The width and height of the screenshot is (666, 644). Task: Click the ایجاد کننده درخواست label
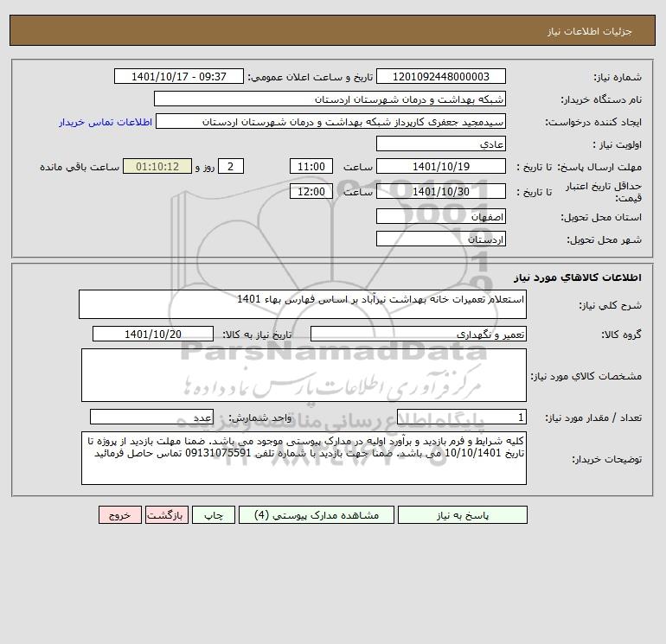coord(593,122)
